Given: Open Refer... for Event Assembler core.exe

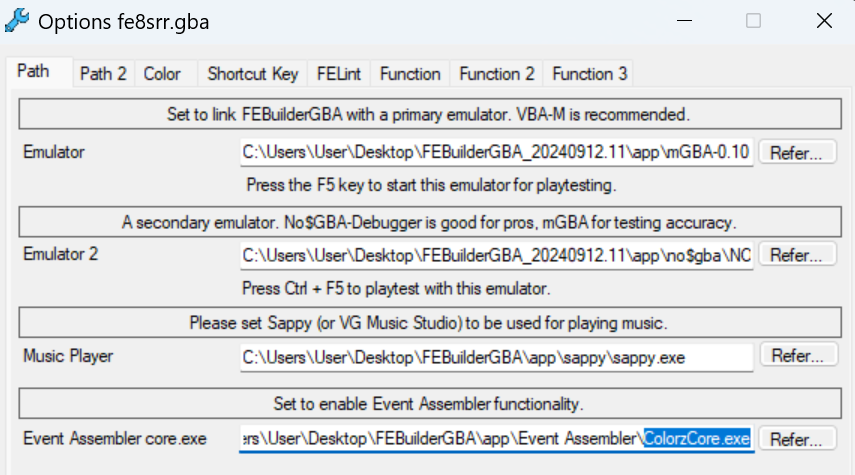Looking at the screenshot, I should pyautogui.click(x=797, y=439).
